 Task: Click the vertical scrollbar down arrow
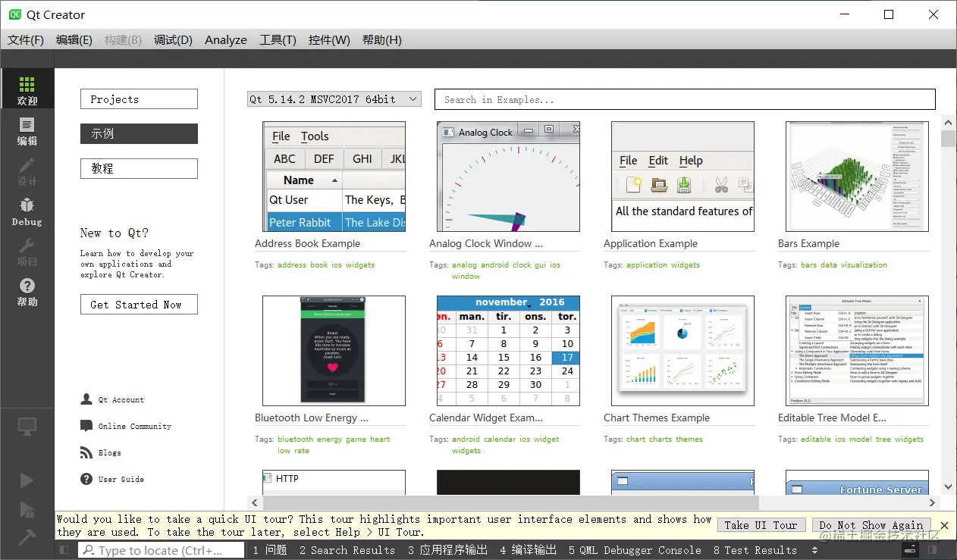[948, 487]
